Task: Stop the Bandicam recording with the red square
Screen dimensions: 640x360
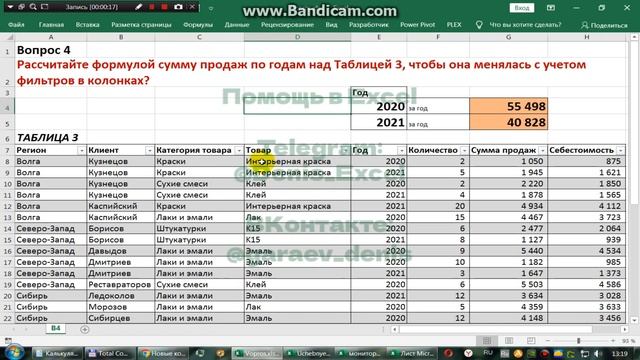Action: 164,7
